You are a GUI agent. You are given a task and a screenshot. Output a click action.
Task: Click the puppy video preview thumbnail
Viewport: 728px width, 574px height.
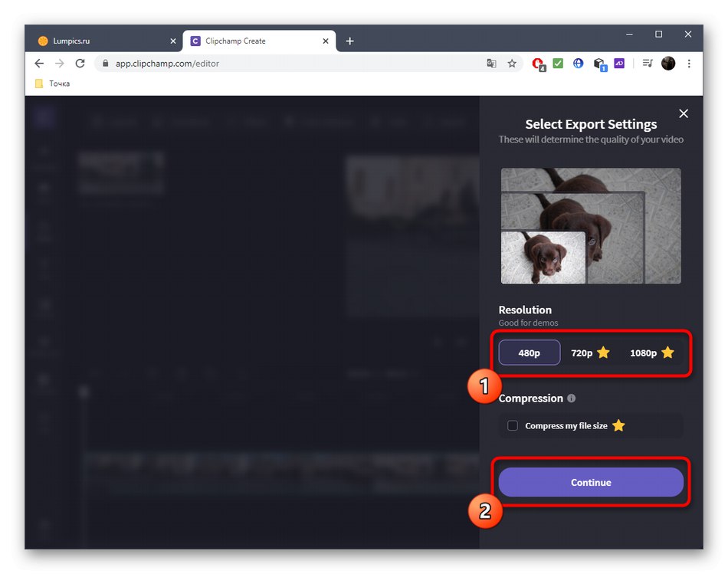point(591,225)
